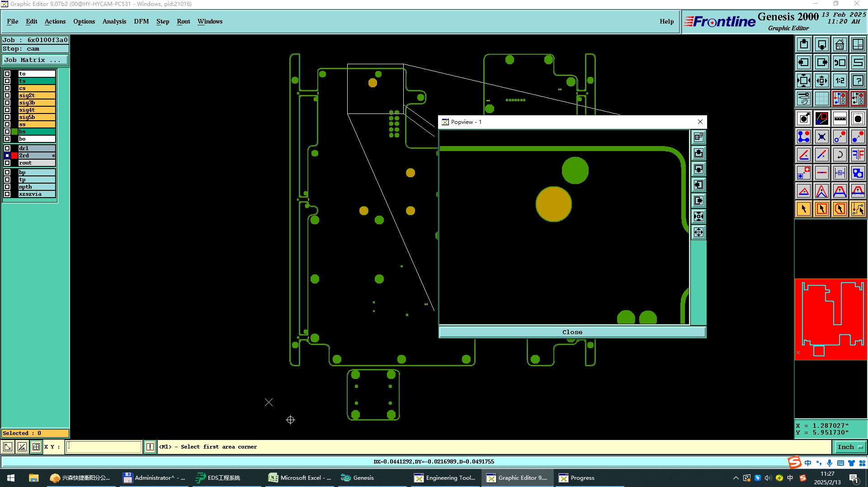The image size is (868, 487).
Task: Click the pan left view icon
Action: pos(804,62)
